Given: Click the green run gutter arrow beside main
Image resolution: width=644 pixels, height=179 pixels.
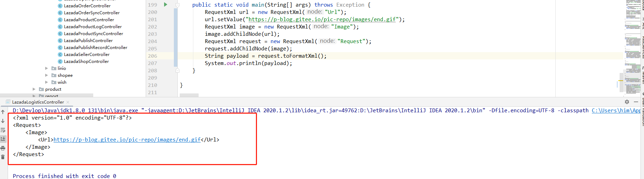Looking at the screenshot, I should tap(166, 5).
